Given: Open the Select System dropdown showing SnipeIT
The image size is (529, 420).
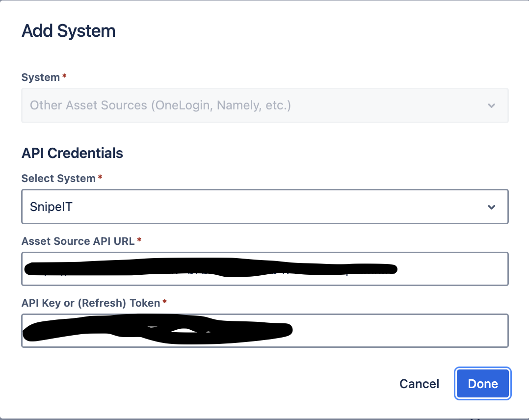Looking at the screenshot, I should point(265,207).
